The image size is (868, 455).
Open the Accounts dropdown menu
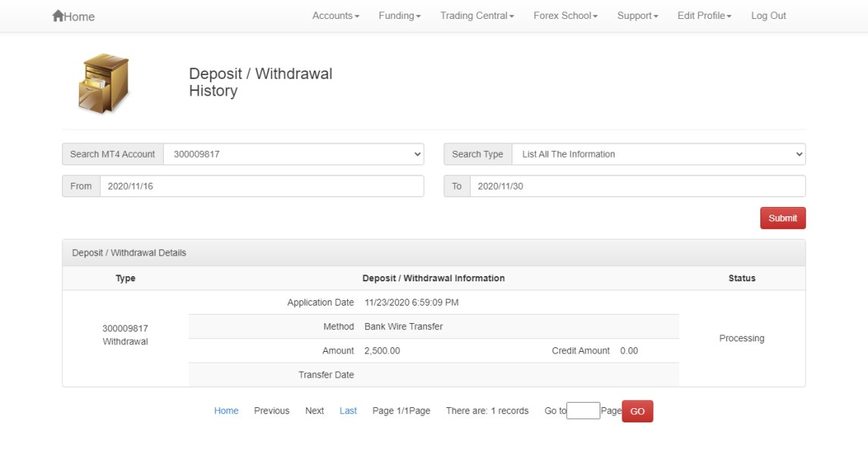click(x=335, y=16)
